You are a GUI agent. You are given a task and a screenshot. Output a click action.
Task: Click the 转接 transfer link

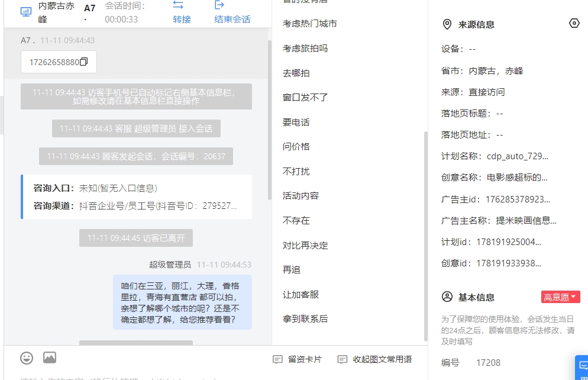[182, 19]
